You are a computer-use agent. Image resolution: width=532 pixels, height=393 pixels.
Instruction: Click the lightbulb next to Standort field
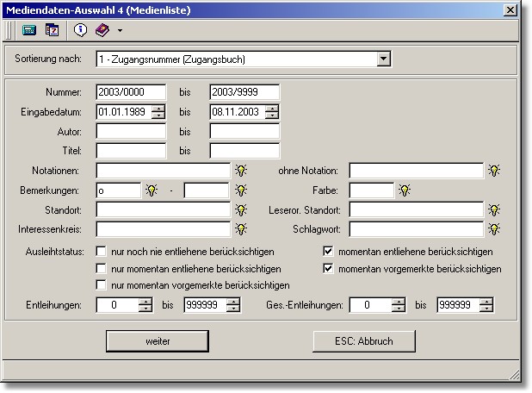[x=241, y=209]
